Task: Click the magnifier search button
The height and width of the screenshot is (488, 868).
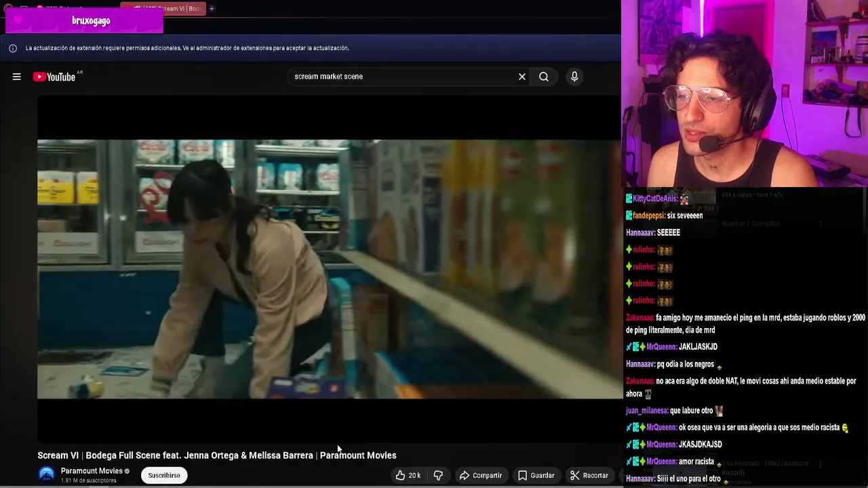Action: pyautogui.click(x=544, y=77)
